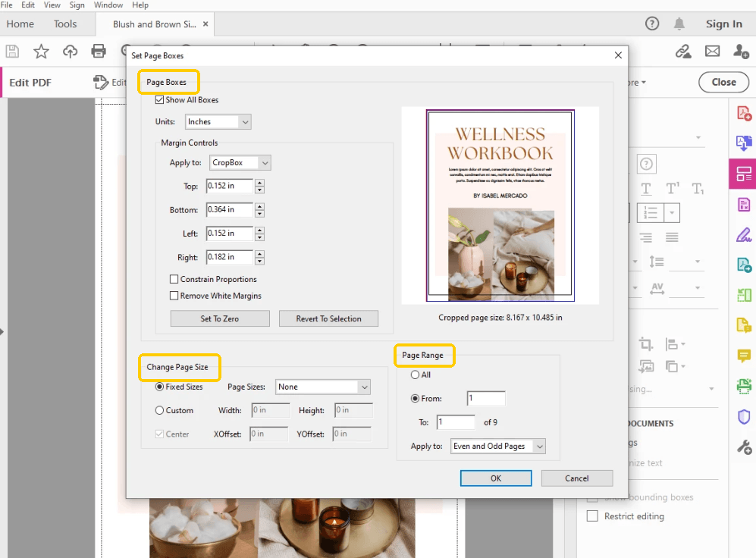Click the line spacing icon
The height and width of the screenshot is (558, 756).
click(x=657, y=262)
